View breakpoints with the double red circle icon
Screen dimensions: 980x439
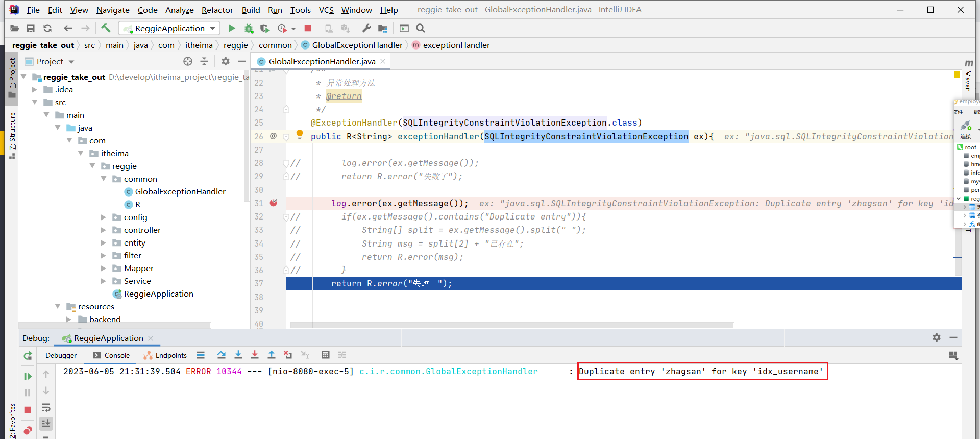pos(28,430)
